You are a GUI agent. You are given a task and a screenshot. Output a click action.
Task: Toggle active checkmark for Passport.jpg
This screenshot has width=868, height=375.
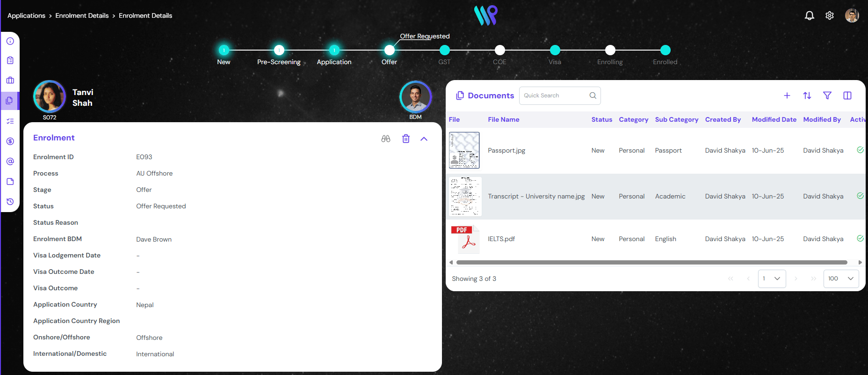pyautogui.click(x=860, y=150)
